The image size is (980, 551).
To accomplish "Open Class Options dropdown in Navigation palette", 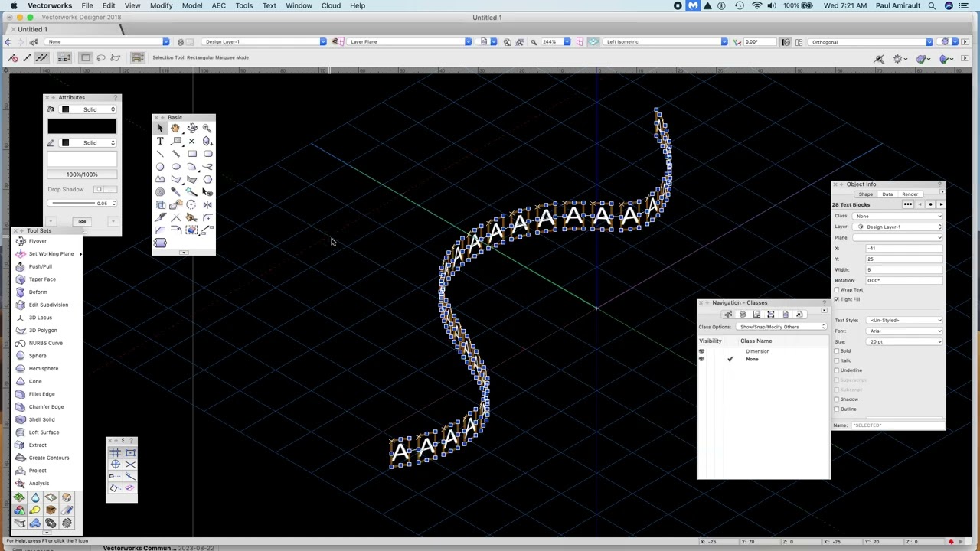I will pyautogui.click(x=782, y=327).
